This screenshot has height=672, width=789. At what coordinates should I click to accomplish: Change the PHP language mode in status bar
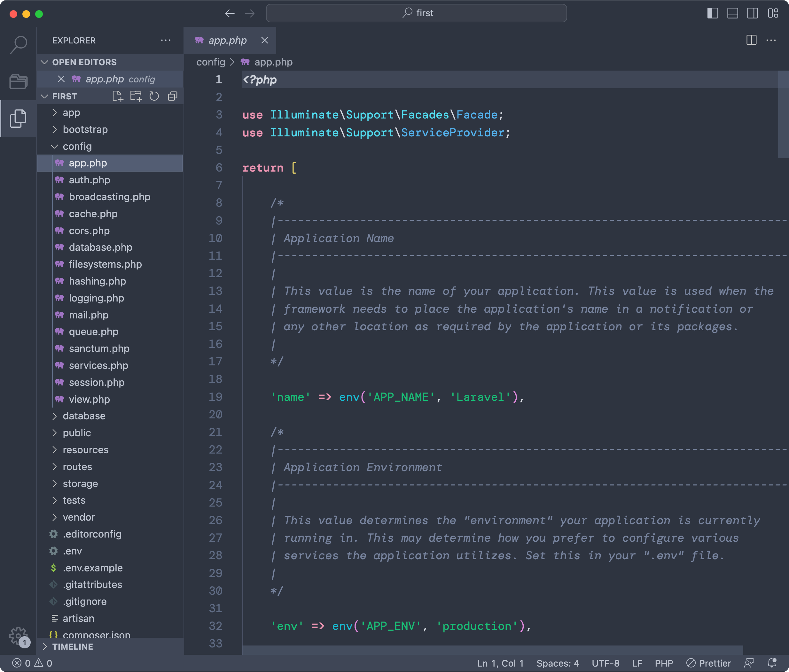pos(664,663)
